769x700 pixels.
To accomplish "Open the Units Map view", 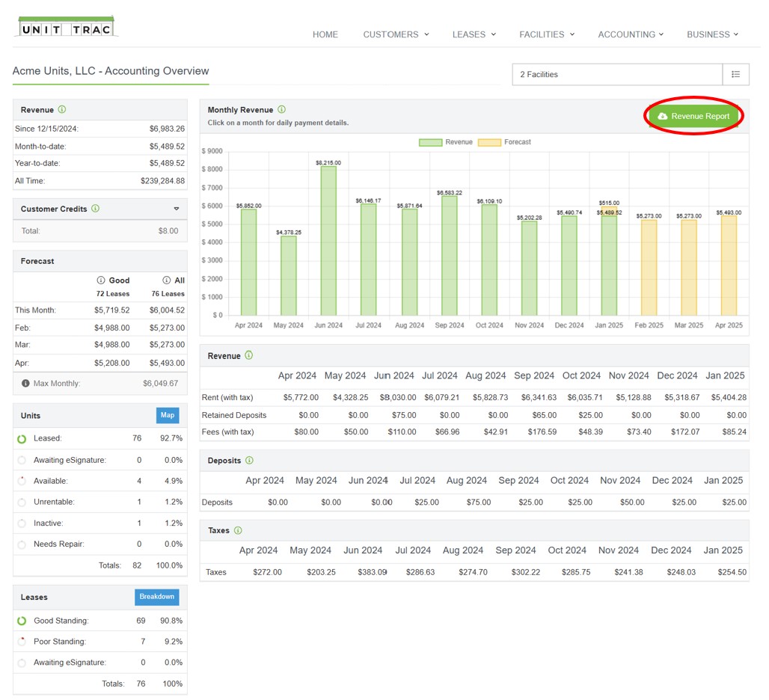I will pyautogui.click(x=167, y=415).
